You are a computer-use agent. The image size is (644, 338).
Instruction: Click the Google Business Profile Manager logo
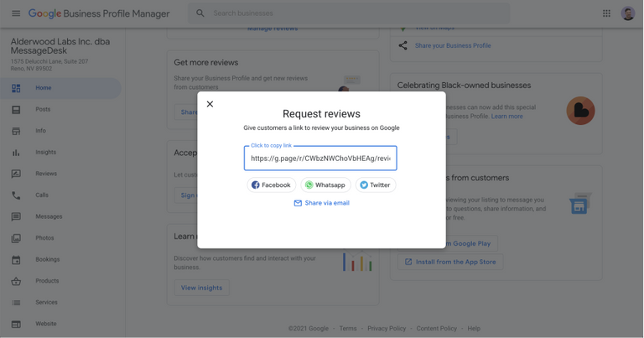[x=99, y=13]
